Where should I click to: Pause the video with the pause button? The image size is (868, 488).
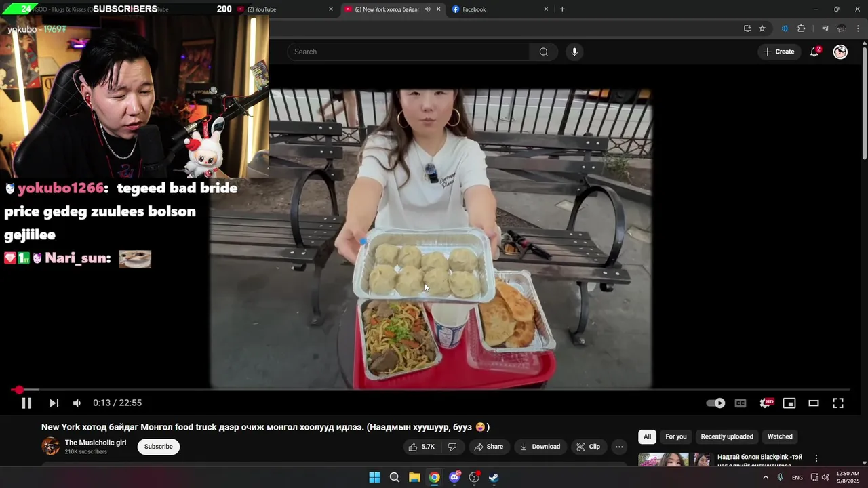coord(26,403)
